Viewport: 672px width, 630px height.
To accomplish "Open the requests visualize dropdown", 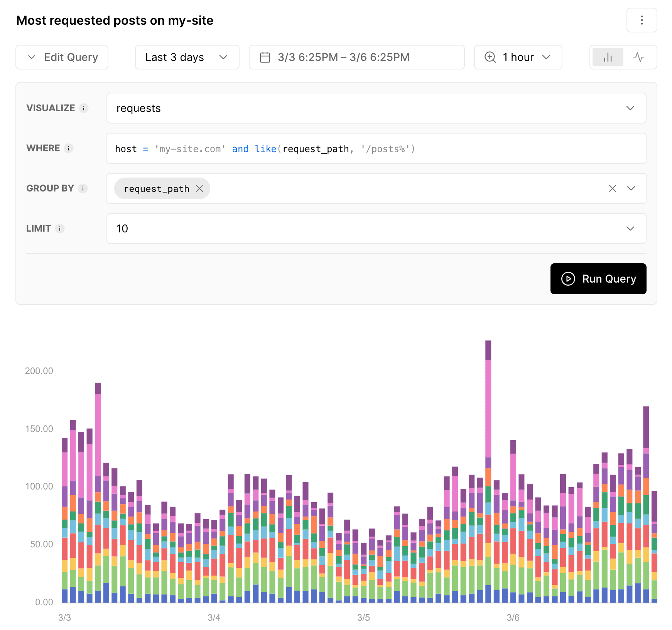I will pos(630,108).
